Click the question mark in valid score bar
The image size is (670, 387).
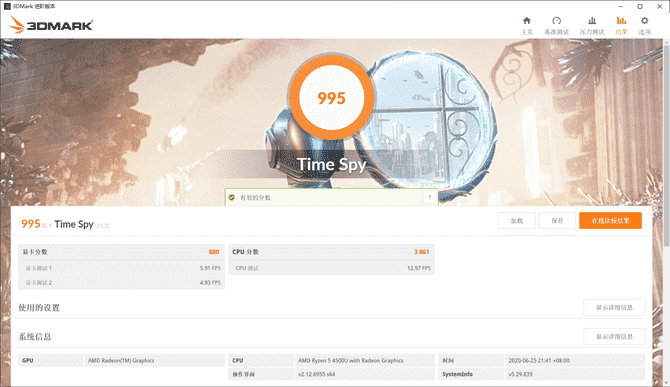click(x=429, y=197)
